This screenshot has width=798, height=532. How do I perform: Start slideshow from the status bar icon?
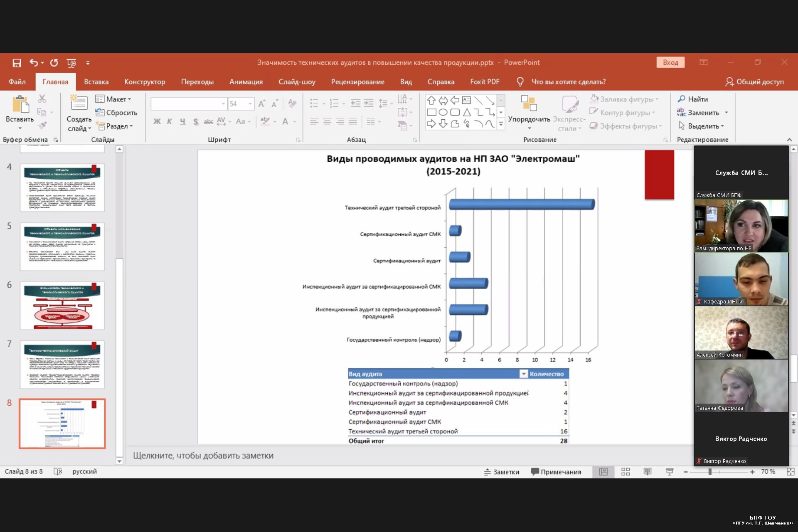[670, 472]
